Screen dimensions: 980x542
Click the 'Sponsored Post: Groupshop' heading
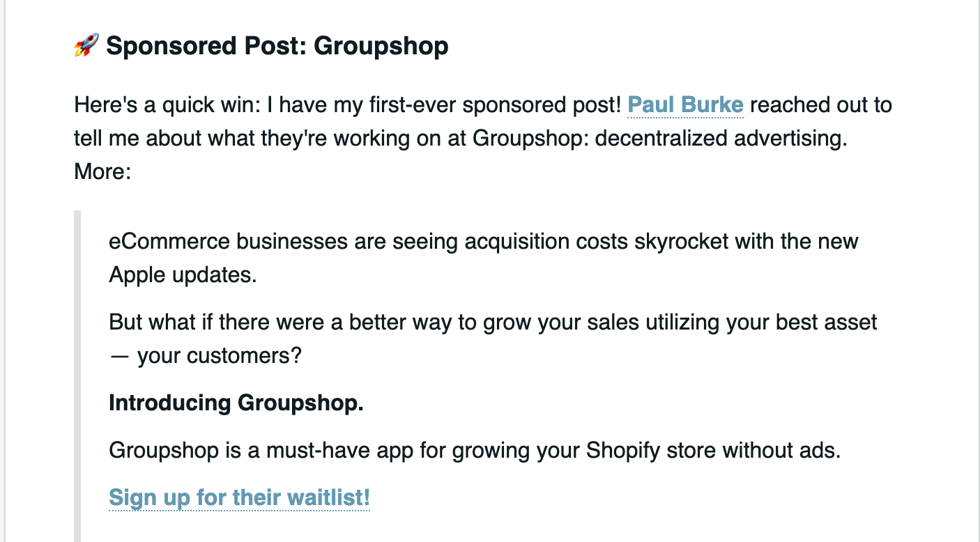[261, 47]
